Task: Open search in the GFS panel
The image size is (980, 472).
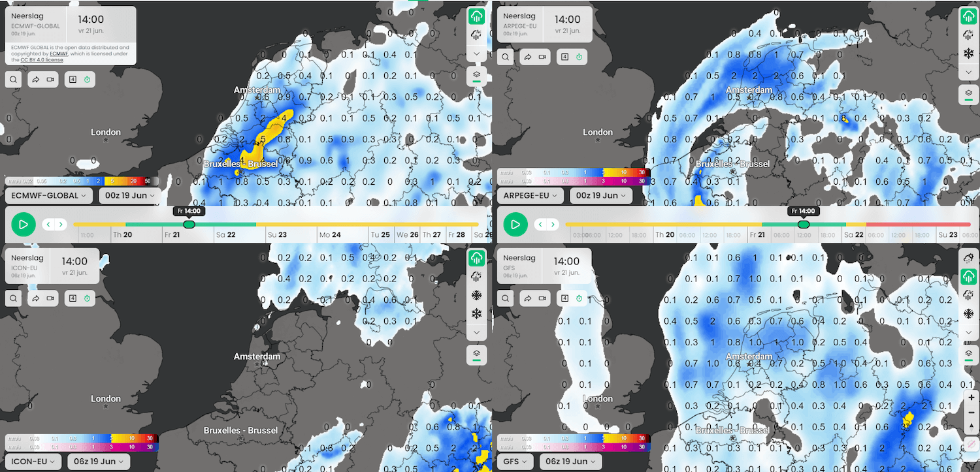Action: [506, 298]
